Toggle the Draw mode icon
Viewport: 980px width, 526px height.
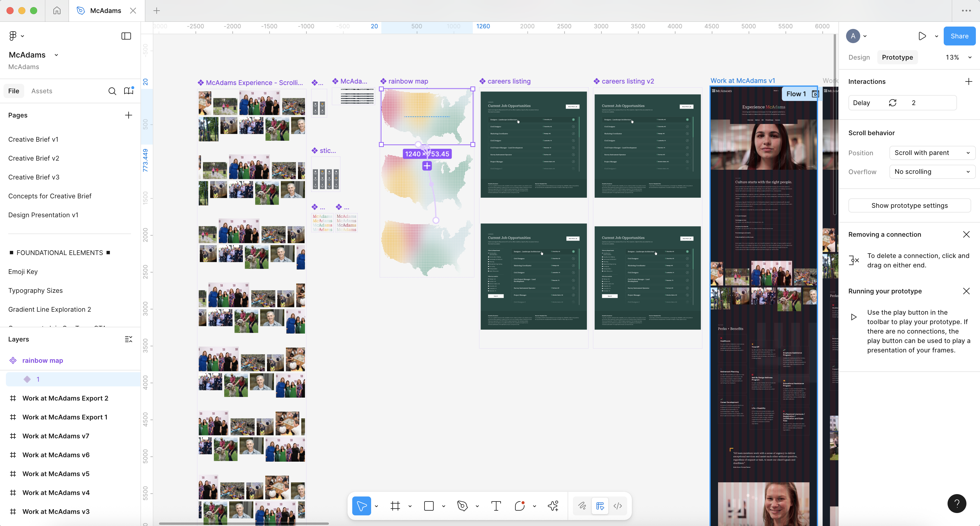(x=582, y=506)
